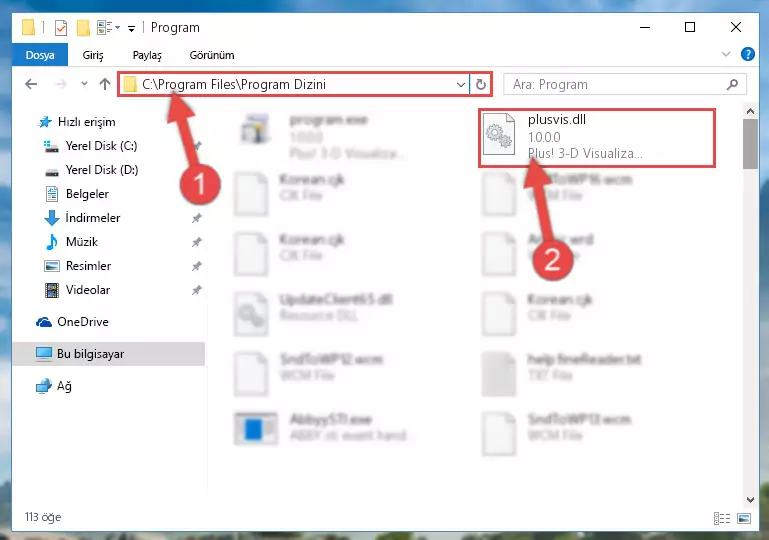The height and width of the screenshot is (540, 769).
Task: Select the program.exe file icon
Action: point(255,129)
